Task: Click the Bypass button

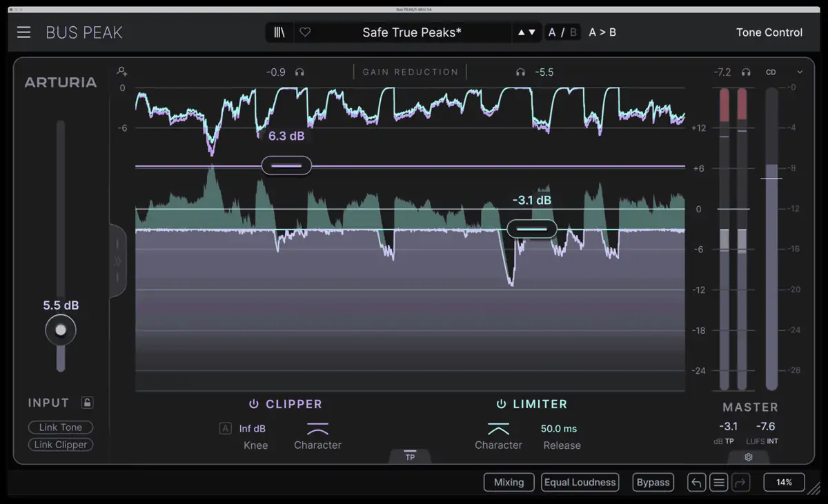Action: tap(653, 483)
